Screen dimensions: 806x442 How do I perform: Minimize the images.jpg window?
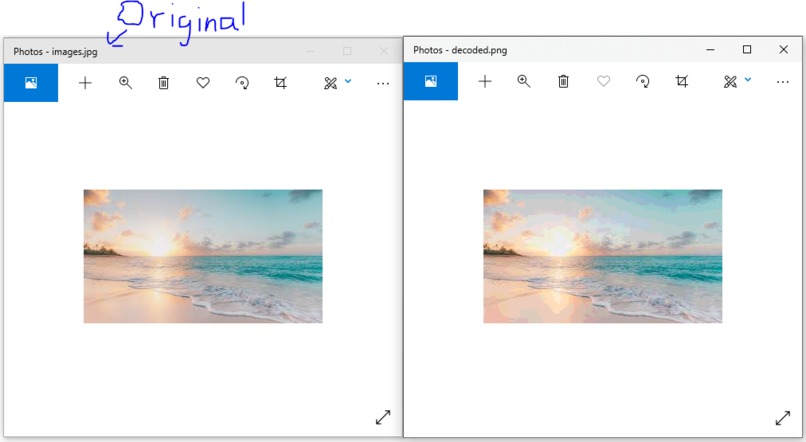coord(310,51)
